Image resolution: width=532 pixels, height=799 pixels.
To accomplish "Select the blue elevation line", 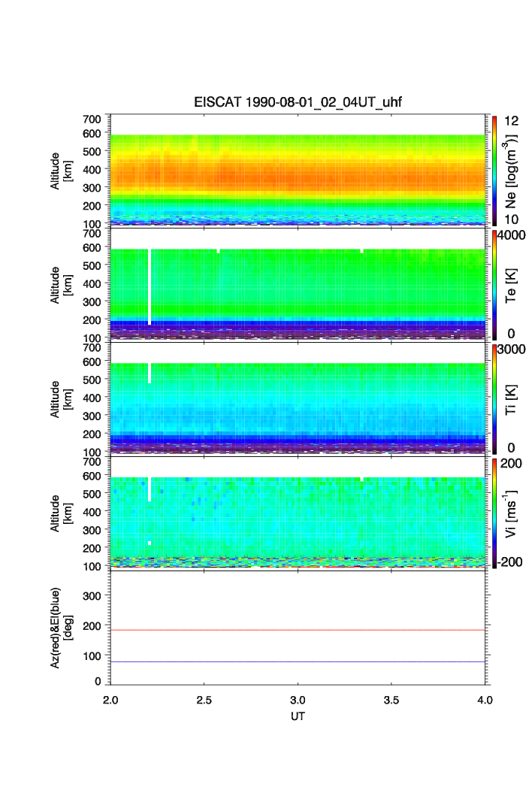I will coord(298,662).
